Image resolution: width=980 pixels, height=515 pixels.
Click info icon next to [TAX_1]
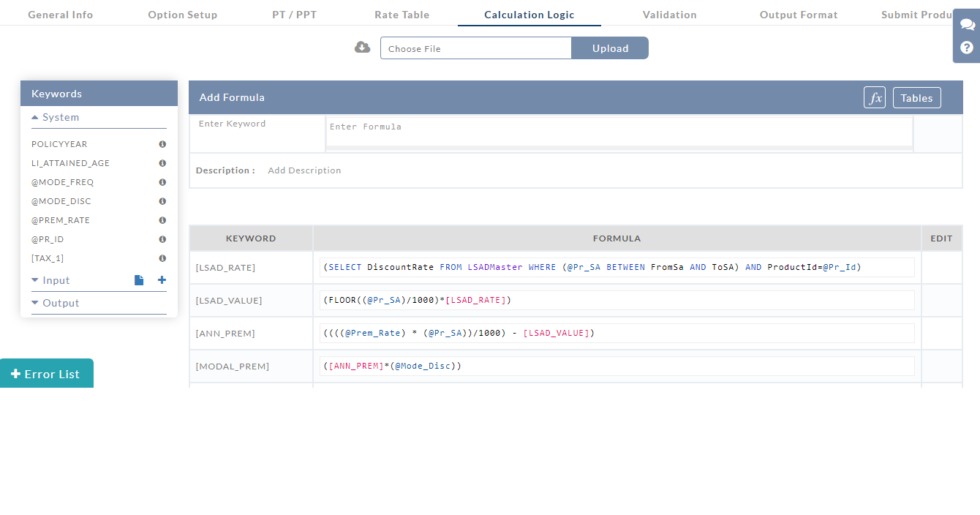(162, 258)
